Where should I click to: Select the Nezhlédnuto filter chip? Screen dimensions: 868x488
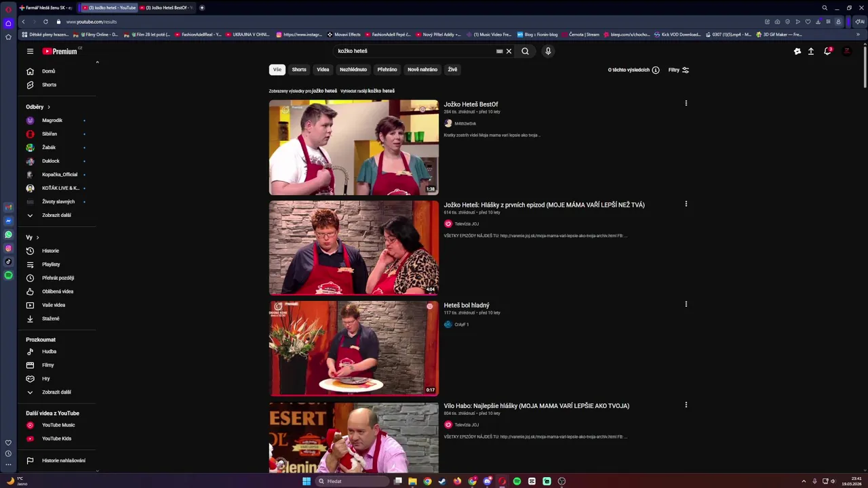[x=353, y=70]
